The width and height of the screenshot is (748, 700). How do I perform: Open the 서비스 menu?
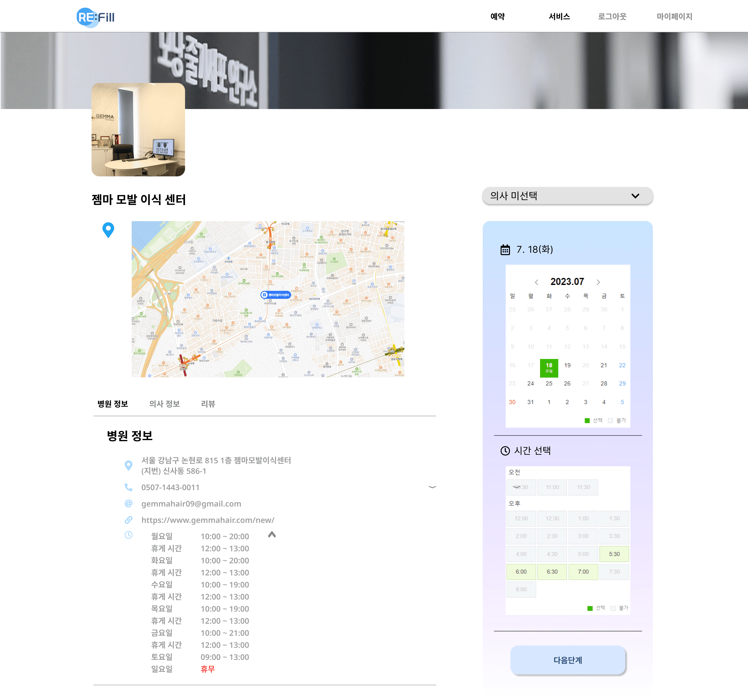pyautogui.click(x=559, y=17)
